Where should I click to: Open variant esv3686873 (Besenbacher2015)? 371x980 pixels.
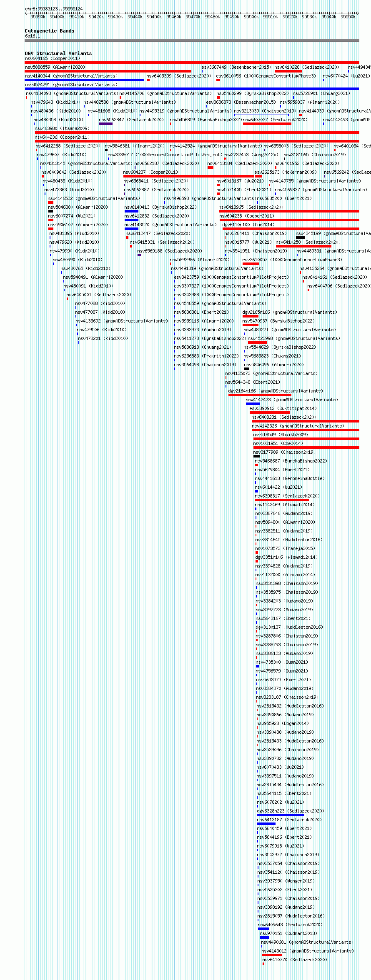[x=241, y=102]
